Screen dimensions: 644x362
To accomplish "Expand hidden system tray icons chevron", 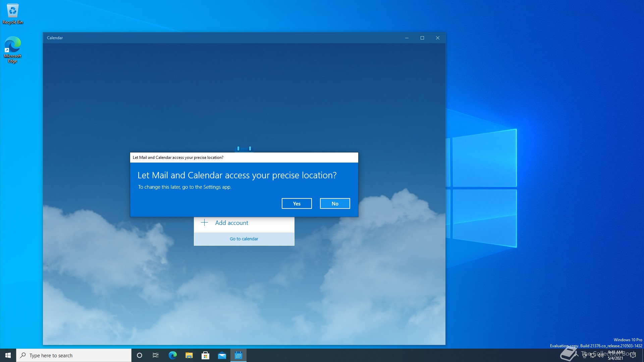I will (x=577, y=355).
